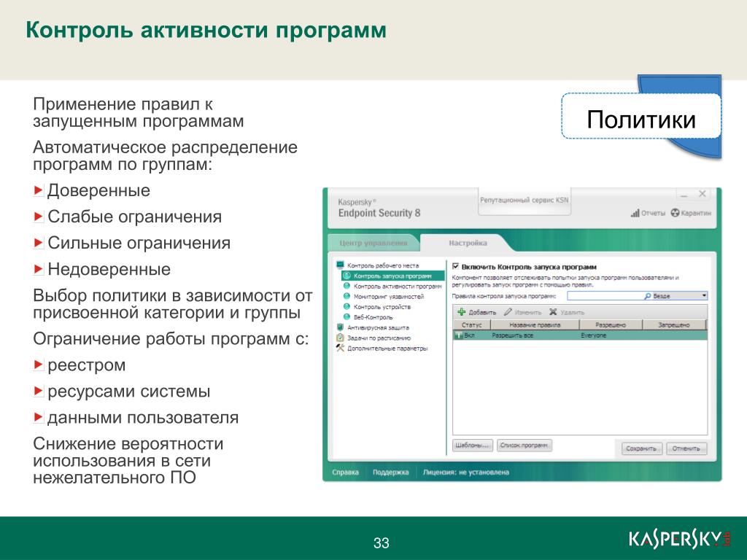Click the rules search input field
The width and height of the screenshot is (747, 560).
click(605, 296)
